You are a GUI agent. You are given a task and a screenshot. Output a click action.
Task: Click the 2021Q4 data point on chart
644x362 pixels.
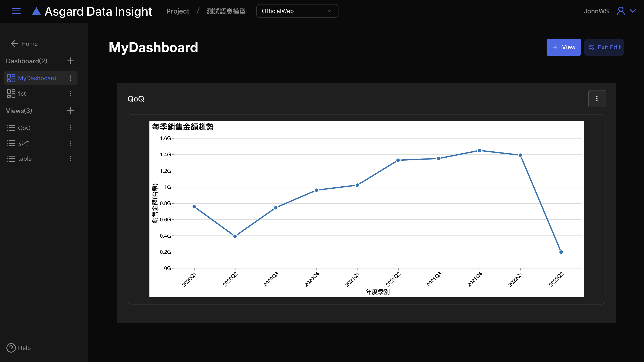(x=479, y=151)
